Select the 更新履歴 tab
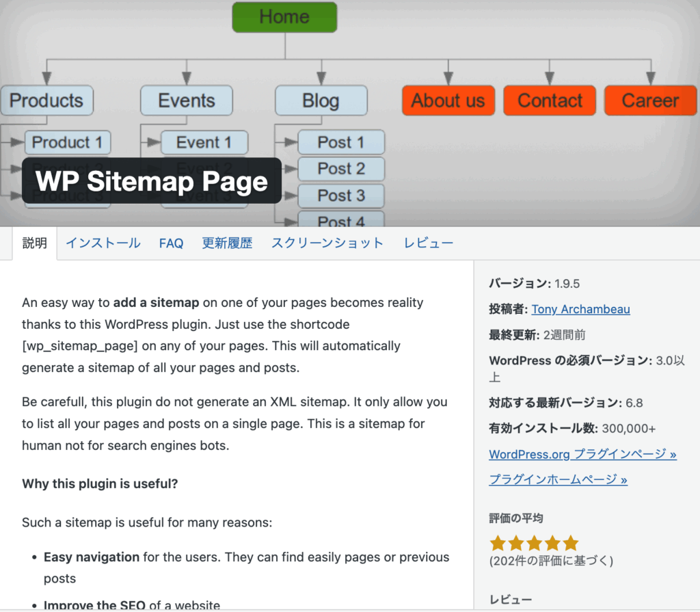Viewport: 700px width, 612px height. point(227,243)
